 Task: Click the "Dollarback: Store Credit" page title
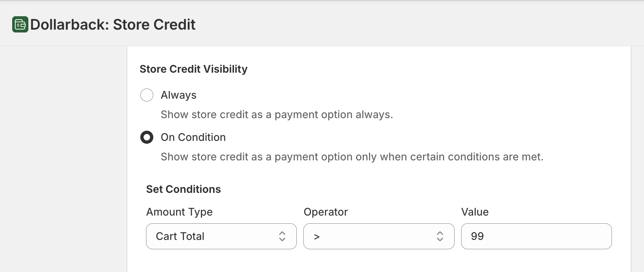[113, 25]
